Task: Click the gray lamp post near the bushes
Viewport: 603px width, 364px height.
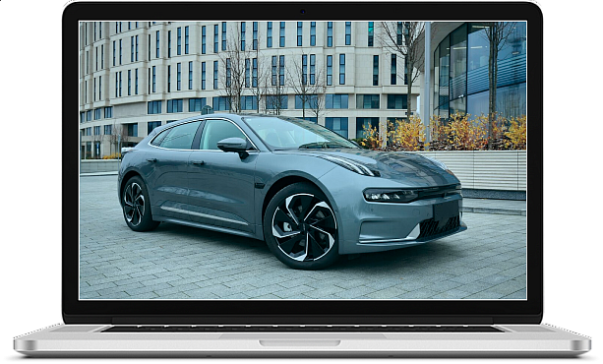Action: [427, 84]
